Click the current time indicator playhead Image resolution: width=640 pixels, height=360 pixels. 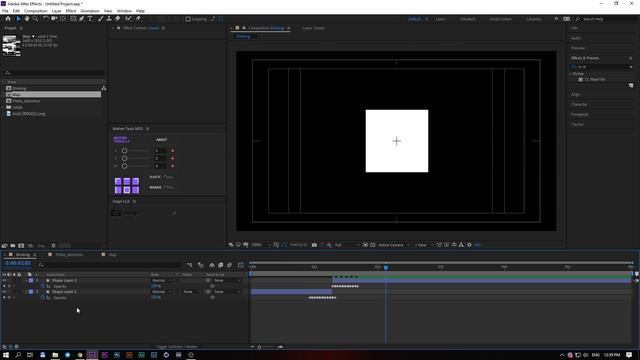pyautogui.click(x=386, y=267)
